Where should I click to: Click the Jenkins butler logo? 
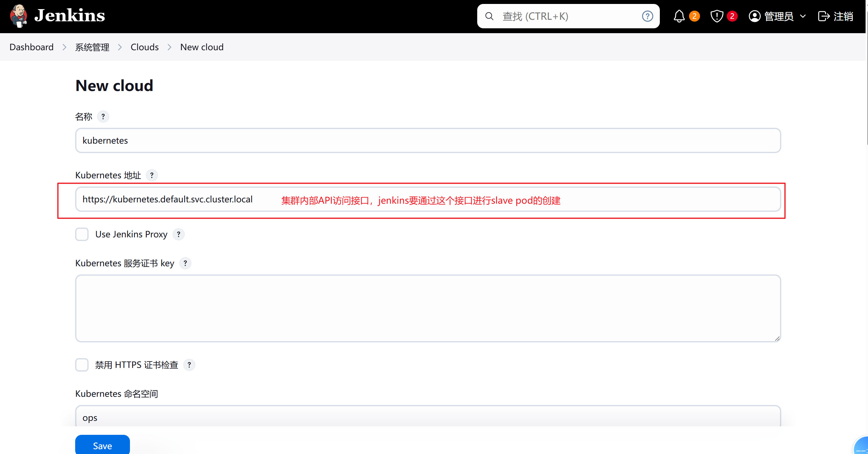(19, 16)
